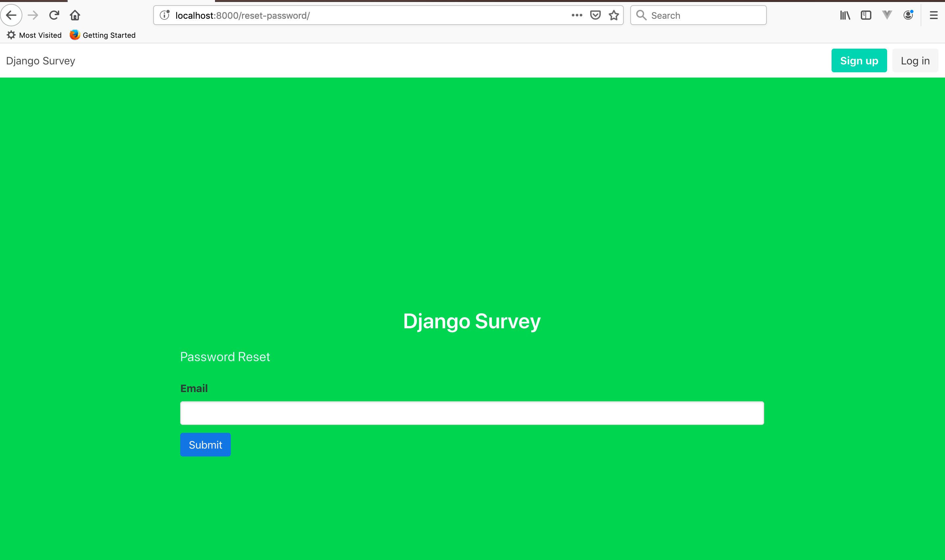Navigate back with the arrow
This screenshot has width=945, height=560.
[12, 15]
